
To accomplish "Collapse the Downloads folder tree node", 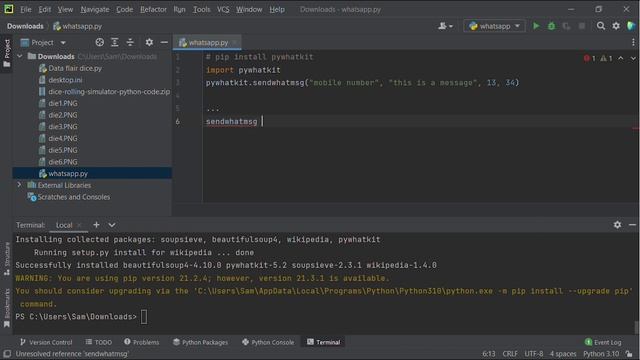I will pyautogui.click(x=20, y=56).
